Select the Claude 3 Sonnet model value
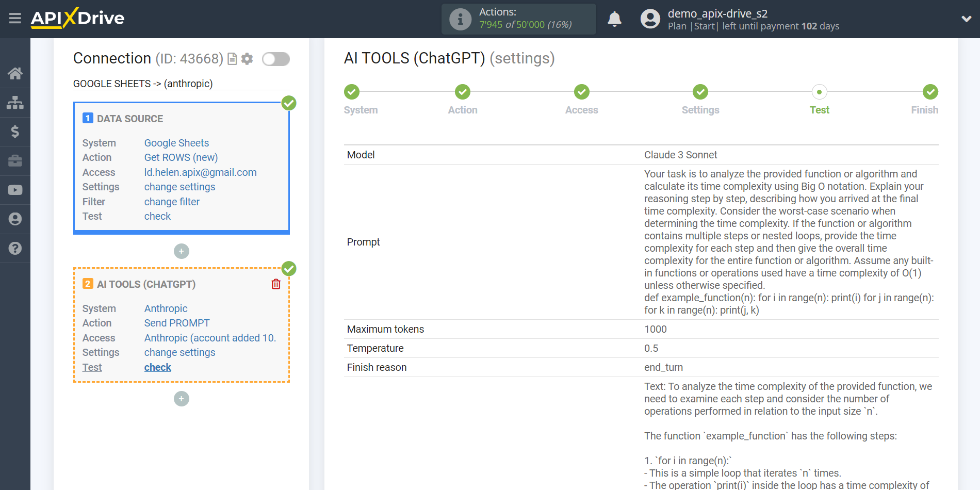The width and height of the screenshot is (980, 490). click(680, 155)
